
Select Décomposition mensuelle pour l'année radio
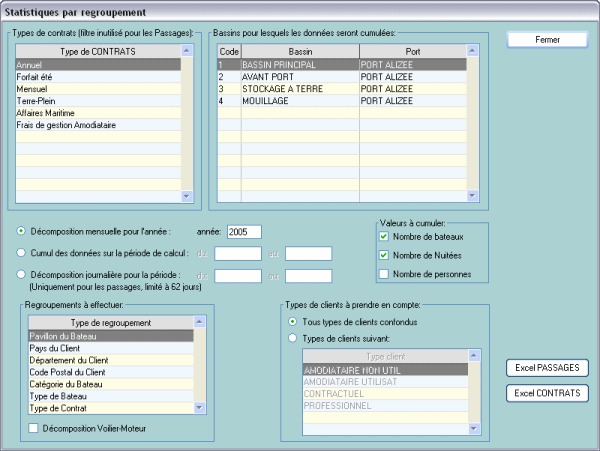(21, 231)
